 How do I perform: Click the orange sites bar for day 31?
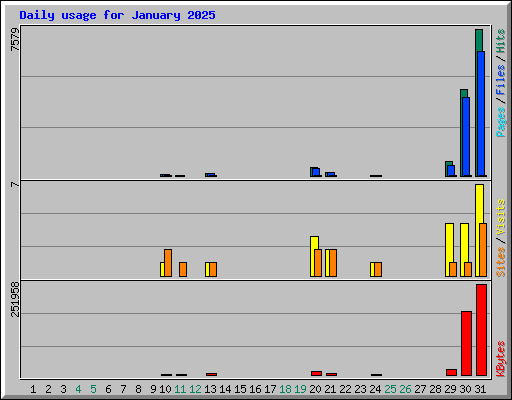point(483,250)
